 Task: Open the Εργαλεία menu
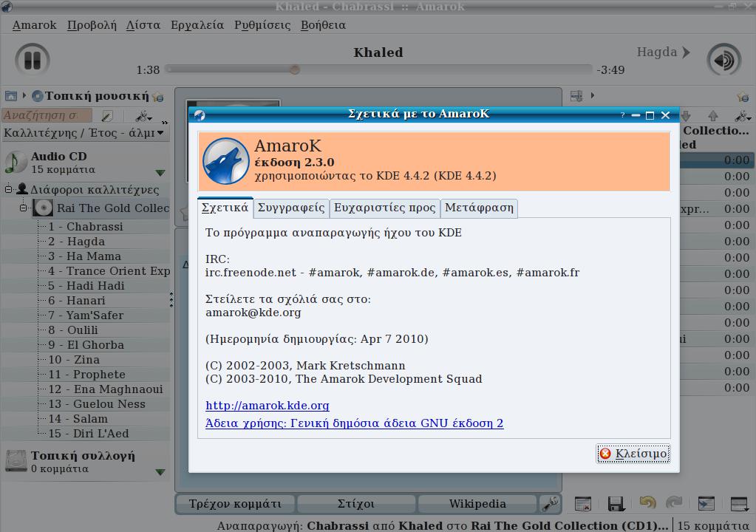point(197,25)
